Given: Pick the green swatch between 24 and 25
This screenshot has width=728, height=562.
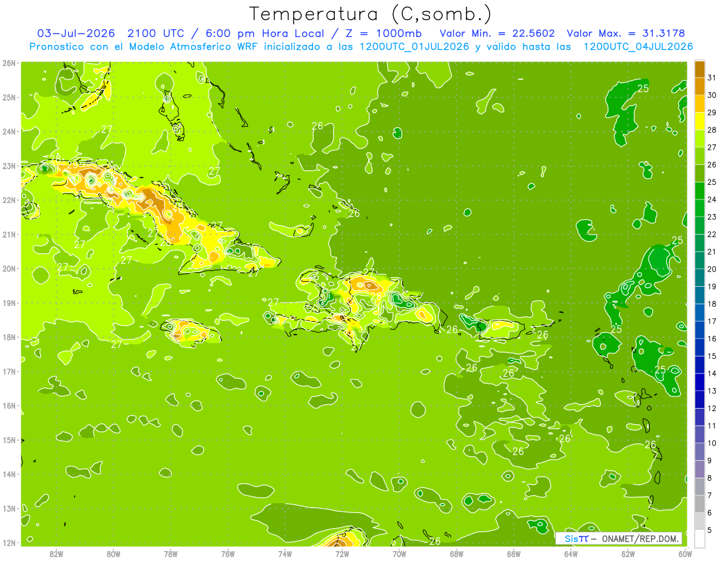Looking at the screenshot, I should 699,190.
